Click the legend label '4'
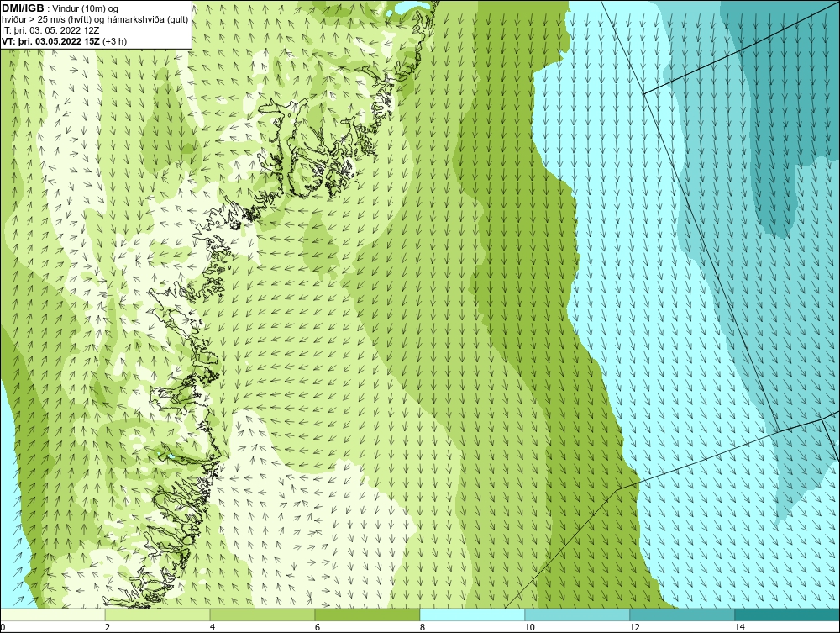 tap(213, 627)
